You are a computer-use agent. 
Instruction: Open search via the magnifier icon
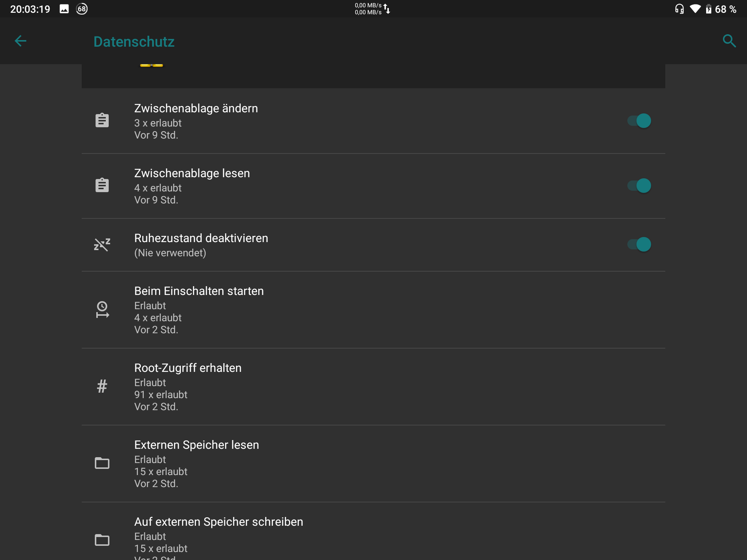(x=729, y=41)
